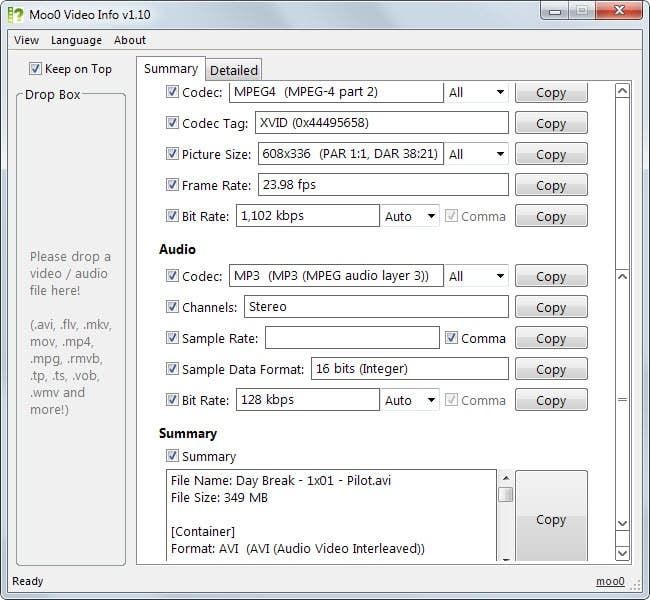Click the 128 kbps audio Bit Rate field

point(308,400)
